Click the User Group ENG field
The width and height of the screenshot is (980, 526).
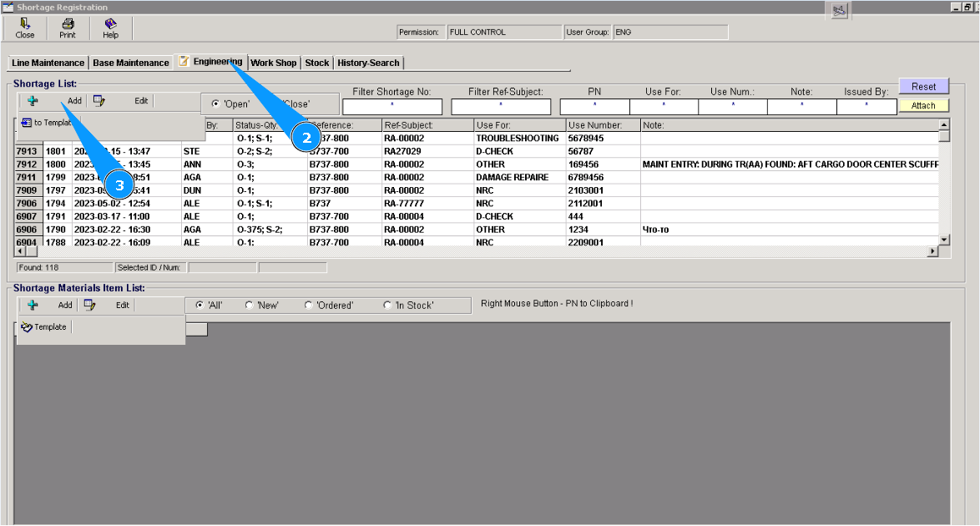[670, 32]
